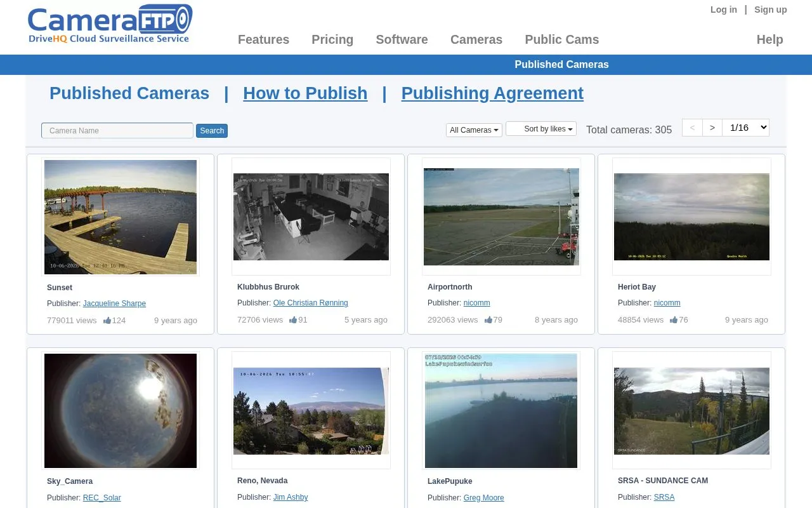Open Features menu
Viewport: 812px width, 508px height.
pyautogui.click(x=263, y=39)
